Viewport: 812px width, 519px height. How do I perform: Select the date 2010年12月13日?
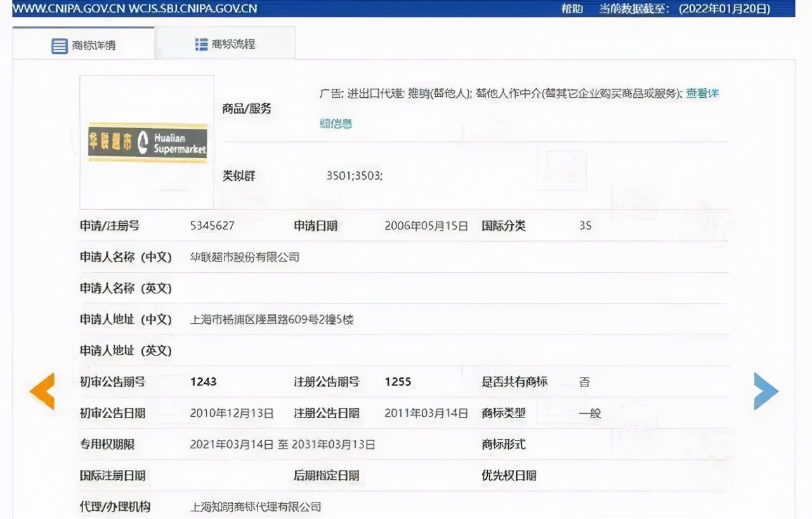[232, 413]
